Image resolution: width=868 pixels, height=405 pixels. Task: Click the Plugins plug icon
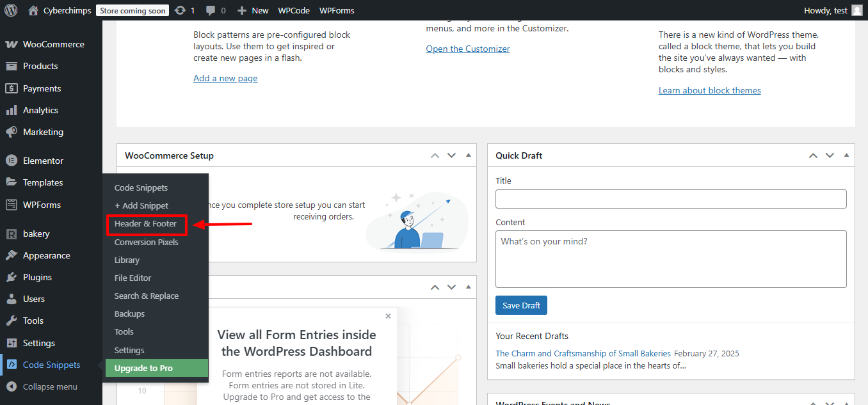(x=11, y=277)
